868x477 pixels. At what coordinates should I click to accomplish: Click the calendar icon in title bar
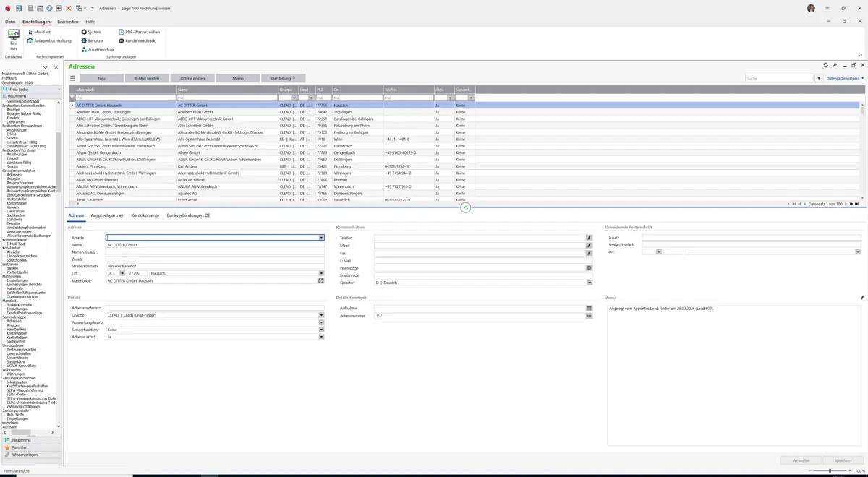point(40,8)
